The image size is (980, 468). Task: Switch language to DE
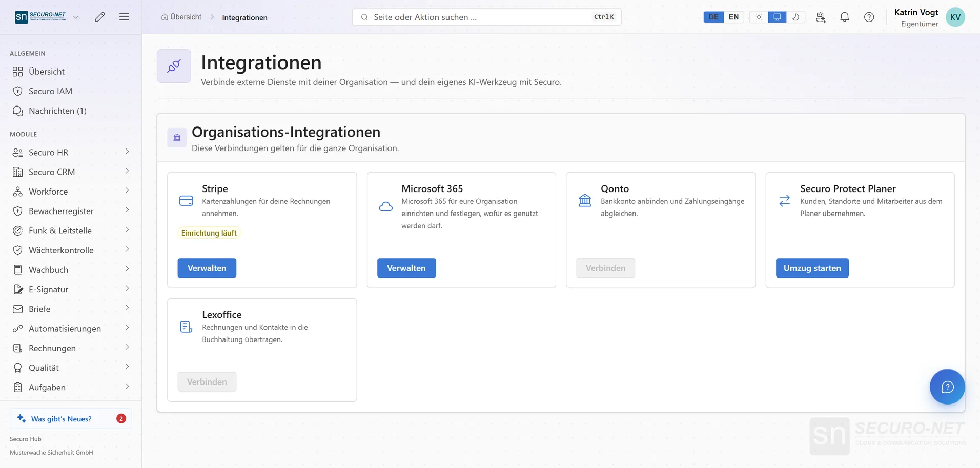click(713, 17)
